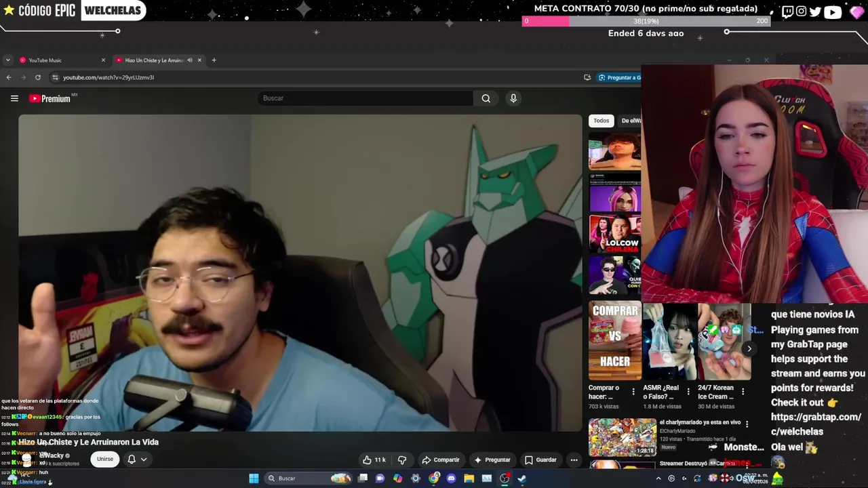Click the taskbar Buscar search box
The height and width of the screenshot is (488, 868).
click(309, 479)
